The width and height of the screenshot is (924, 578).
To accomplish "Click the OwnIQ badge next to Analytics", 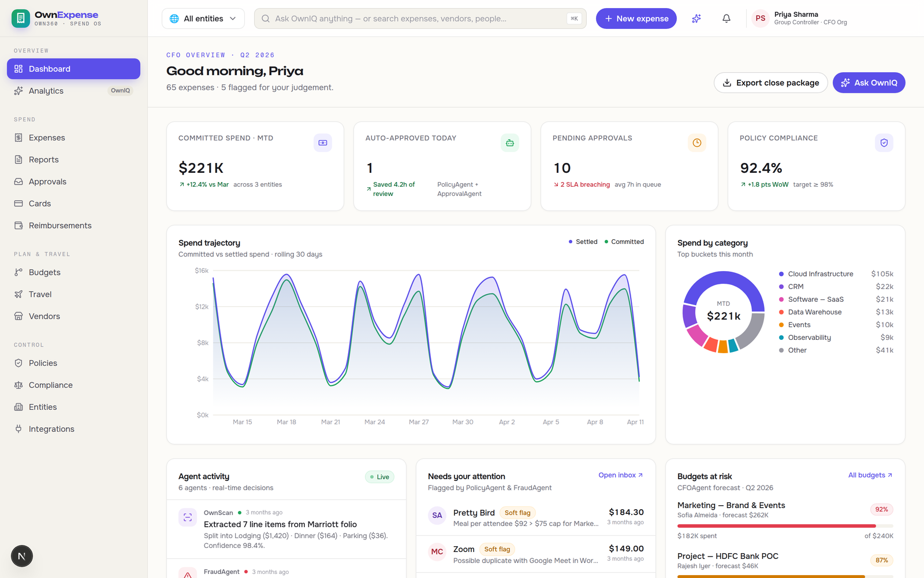I will point(121,91).
